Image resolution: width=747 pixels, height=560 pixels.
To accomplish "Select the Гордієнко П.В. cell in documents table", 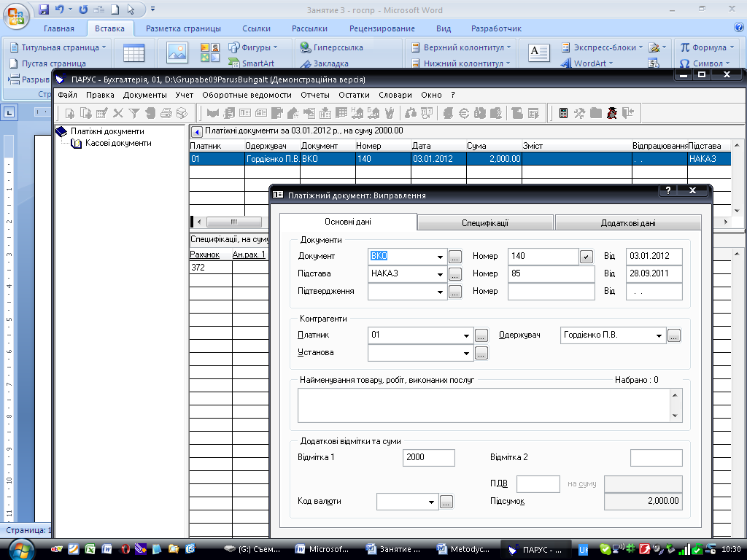I will coord(273,158).
